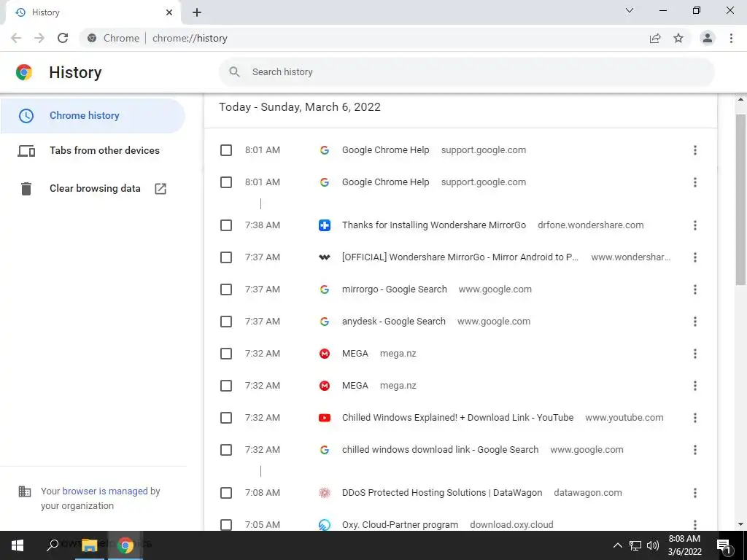Open actions menu for mirrorgo - Google Search

(695, 289)
